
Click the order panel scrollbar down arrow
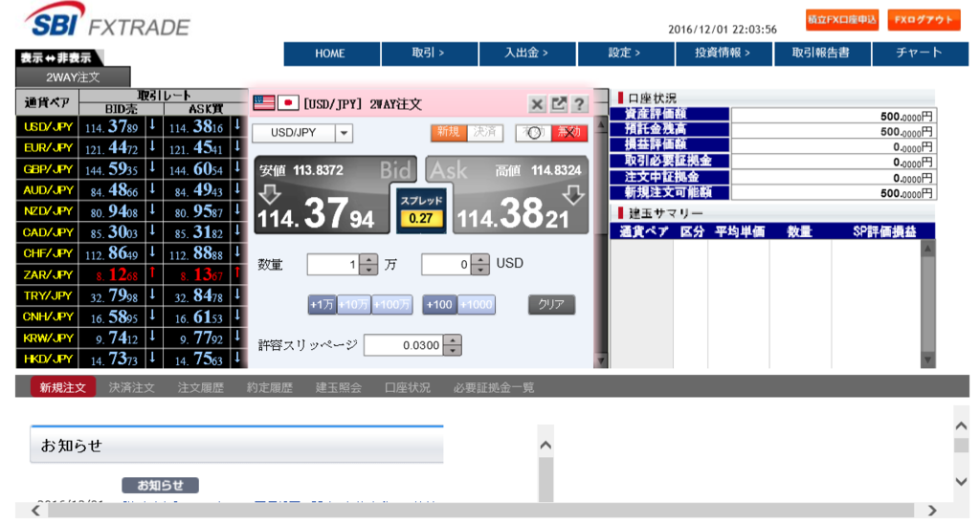click(x=601, y=360)
